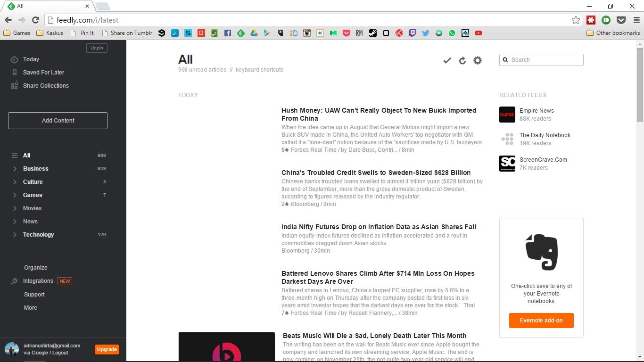Open the Medium bookmark icon
The height and width of the screenshot is (362, 644).
coord(333,33)
